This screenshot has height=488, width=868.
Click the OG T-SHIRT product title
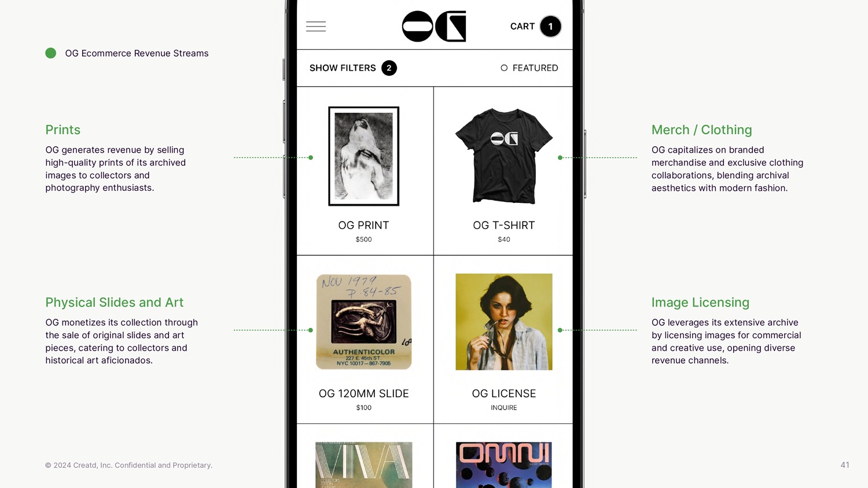[504, 225]
